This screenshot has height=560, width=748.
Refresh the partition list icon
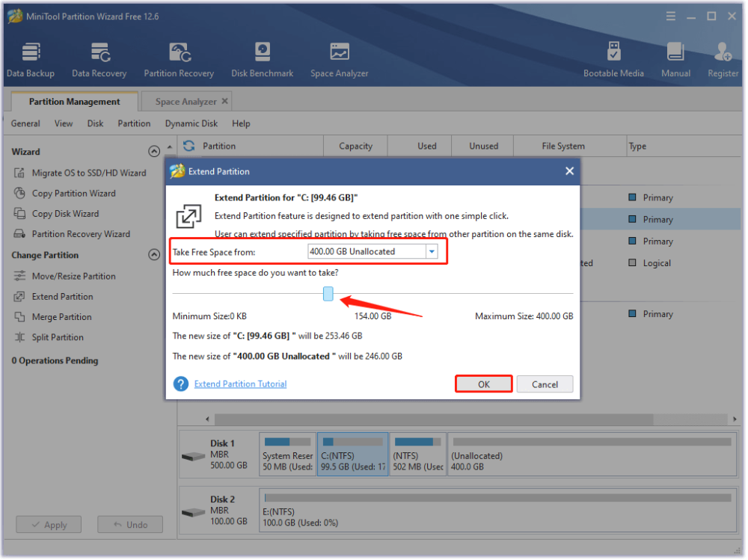[x=188, y=147]
